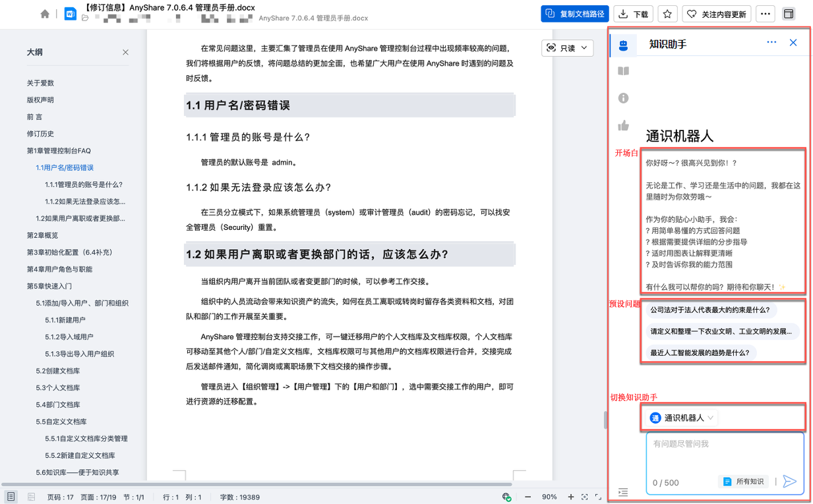The height and width of the screenshot is (504, 813).
Task: Go to outline item 第5章快速入门
Action: point(49,286)
